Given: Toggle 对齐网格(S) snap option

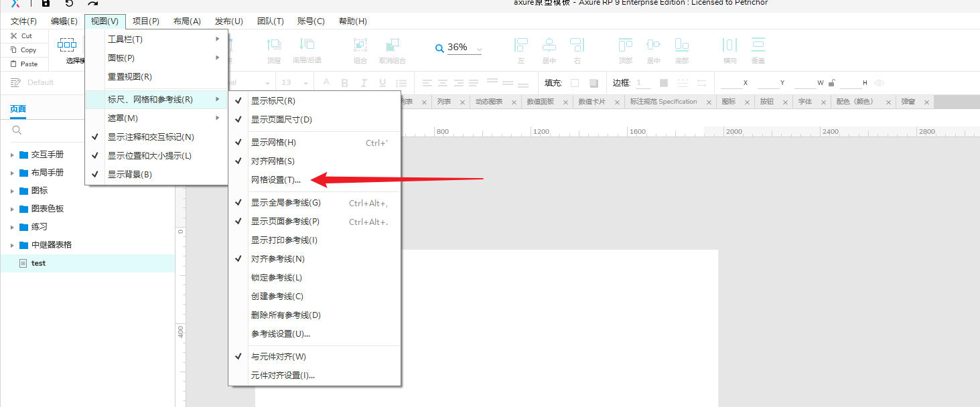Looking at the screenshot, I should pos(315,161).
